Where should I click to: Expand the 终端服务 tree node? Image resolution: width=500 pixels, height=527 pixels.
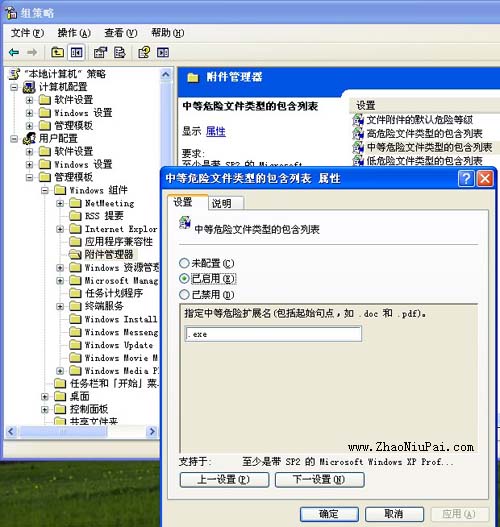pyautogui.click(x=60, y=307)
